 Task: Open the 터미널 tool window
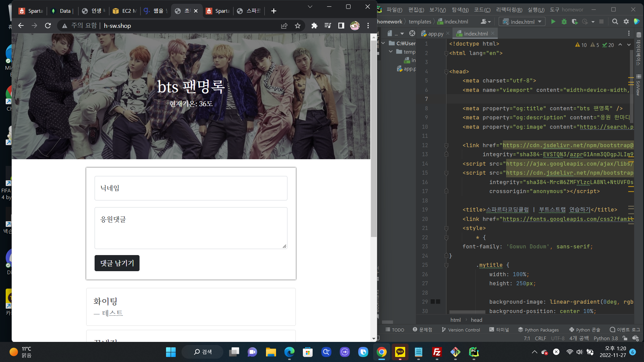coord(499,330)
